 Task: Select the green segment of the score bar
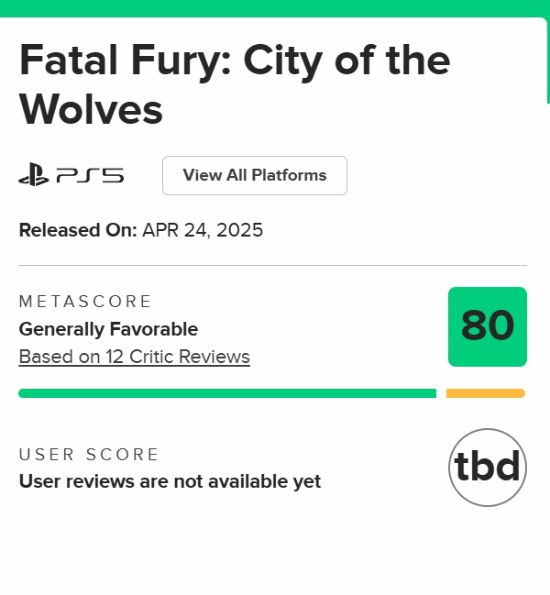pos(227,393)
